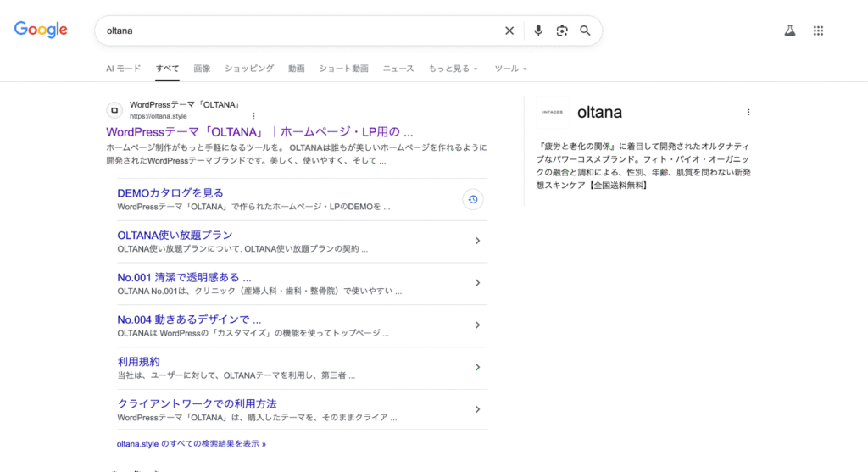Show all results from oltana.style
Image resolution: width=868 pixels, height=472 pixels.
coord(192,443)
